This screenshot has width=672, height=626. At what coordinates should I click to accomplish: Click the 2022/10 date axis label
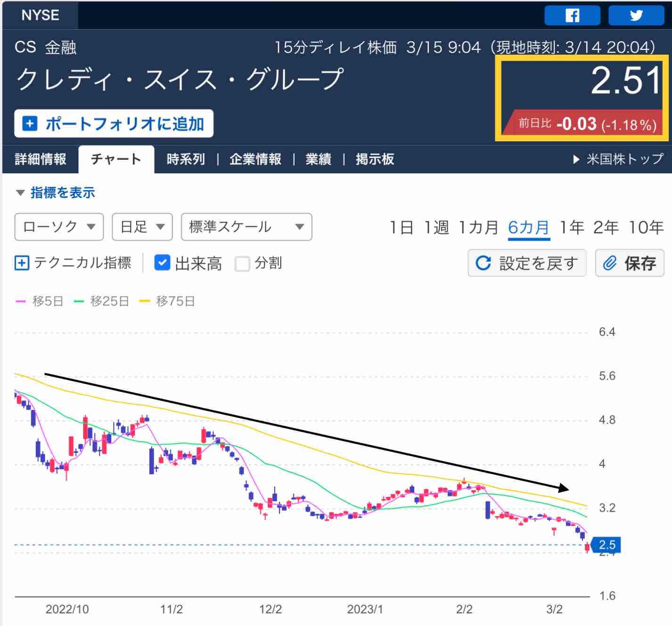[x=67, y=609]
